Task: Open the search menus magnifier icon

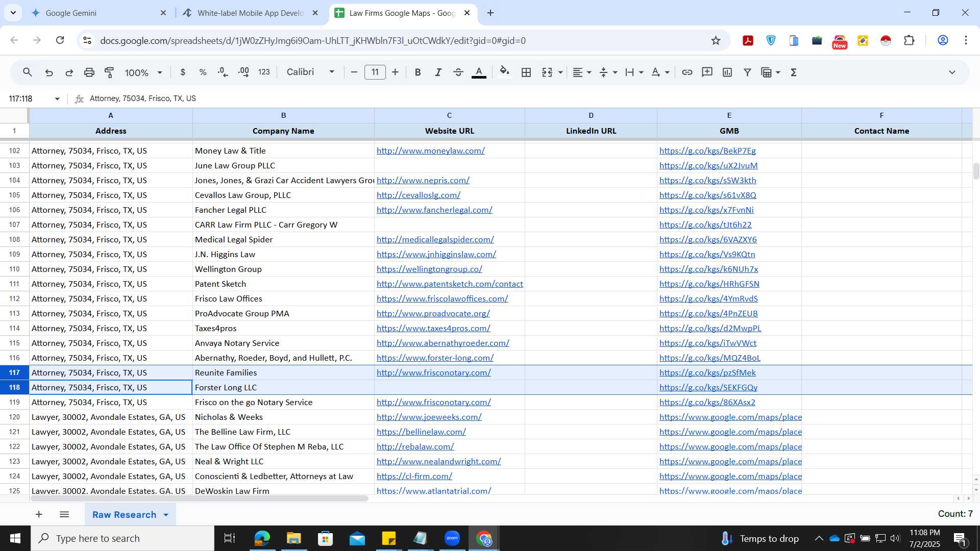Action: coord(28,72)
